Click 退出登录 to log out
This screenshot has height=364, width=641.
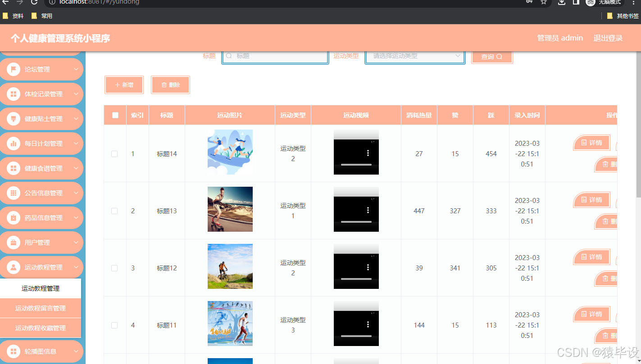point(608,38)
